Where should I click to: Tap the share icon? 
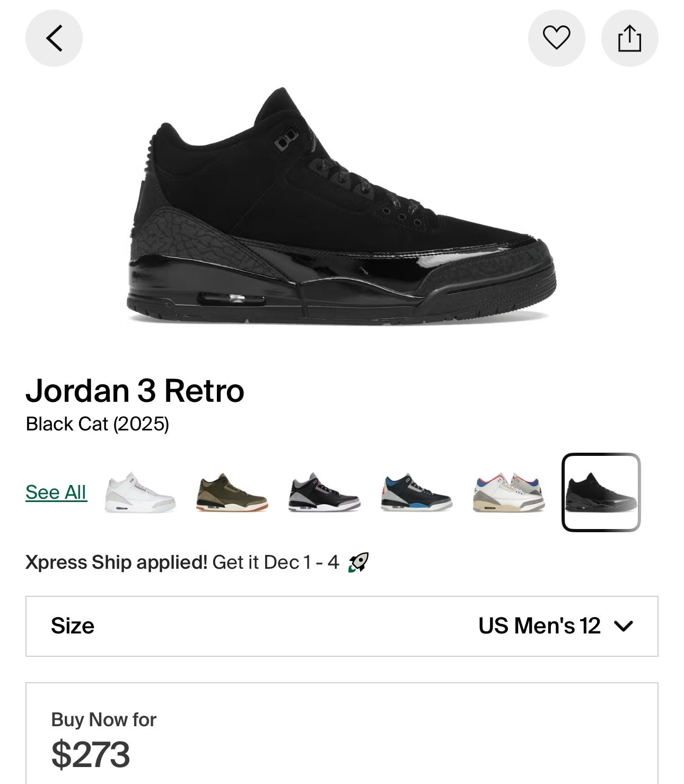point(629,38)
